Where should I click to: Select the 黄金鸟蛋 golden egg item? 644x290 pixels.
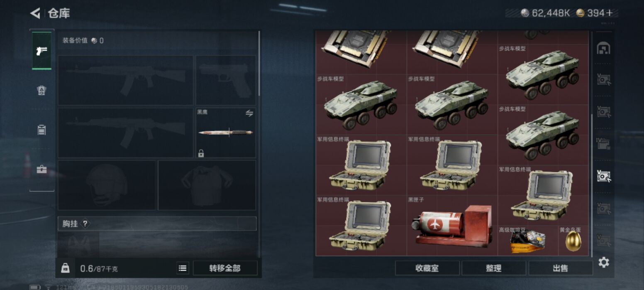573,240
